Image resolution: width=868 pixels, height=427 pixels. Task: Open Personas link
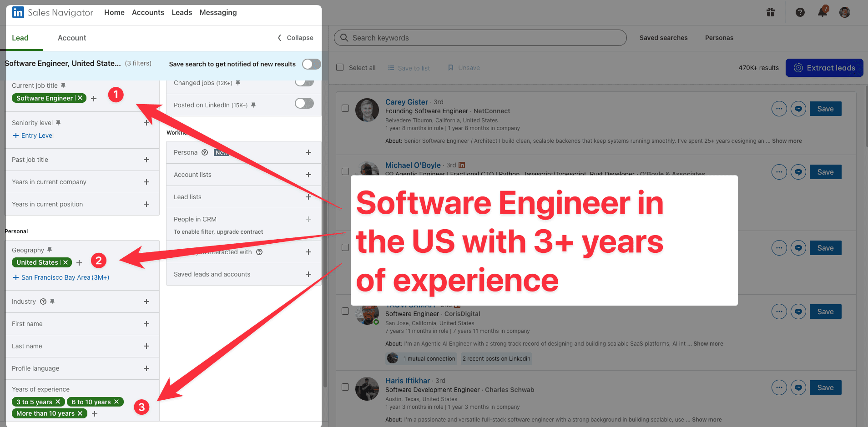pos(719,38)
